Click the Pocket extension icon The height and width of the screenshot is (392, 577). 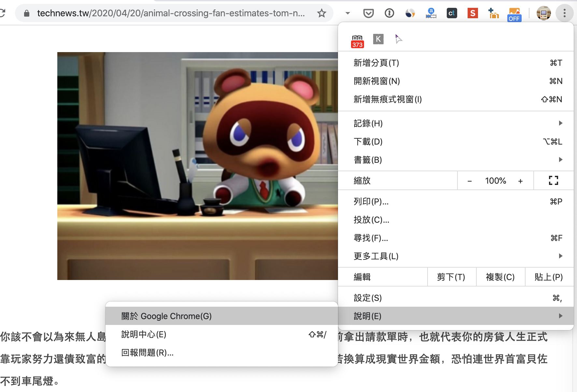(x=368, y=13)
